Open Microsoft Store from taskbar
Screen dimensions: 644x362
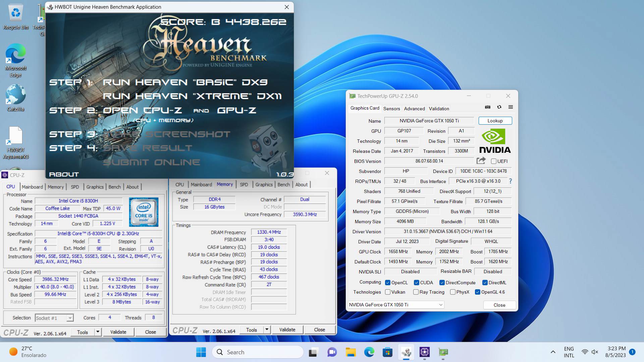(x=387, y=352)
